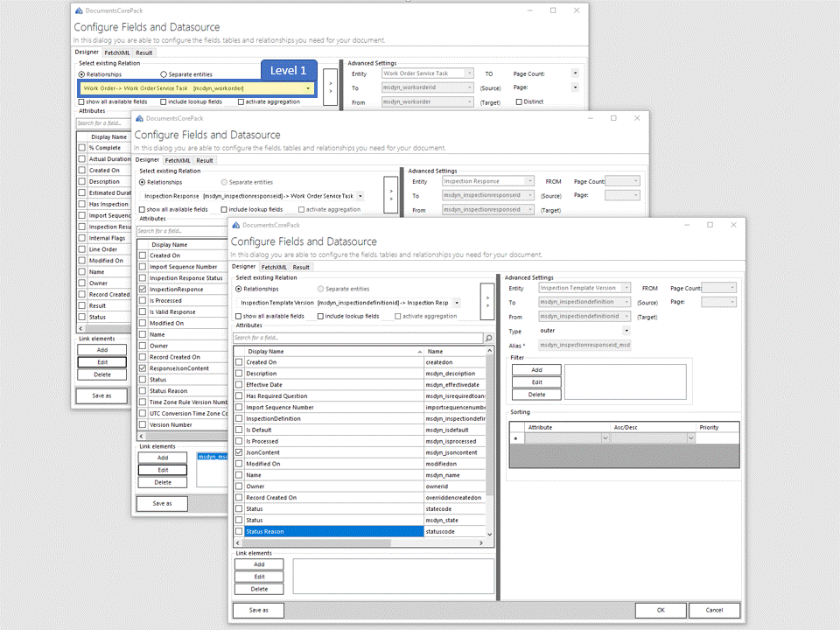Viewport: 840px width, 630px height.
Task: Select 'Has Required Question' attribute row
Action: coord(333,396)
